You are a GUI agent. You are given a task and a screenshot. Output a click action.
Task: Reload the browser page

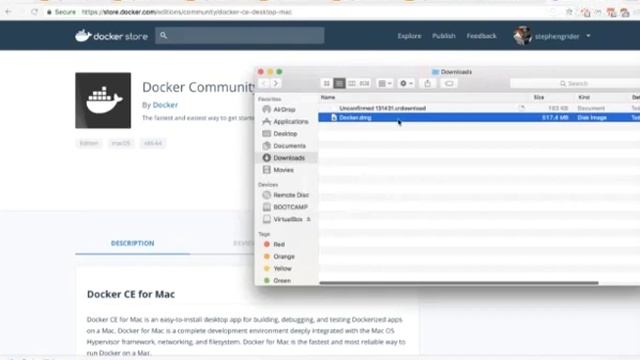[x=34, y=12]
